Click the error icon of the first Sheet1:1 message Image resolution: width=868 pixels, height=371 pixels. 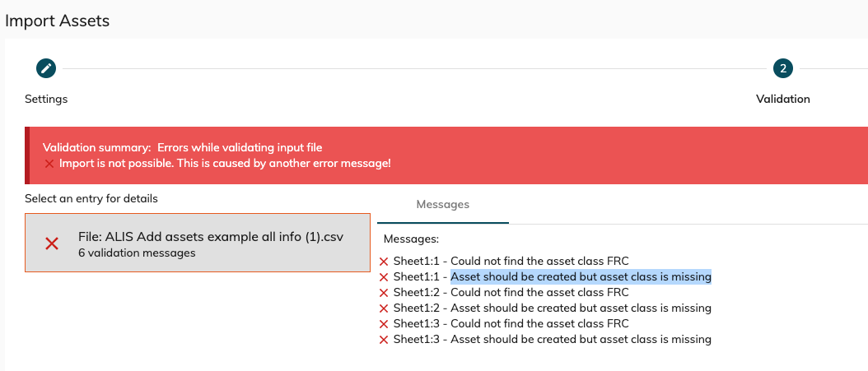pyautogui.click(x=384, y=262)
